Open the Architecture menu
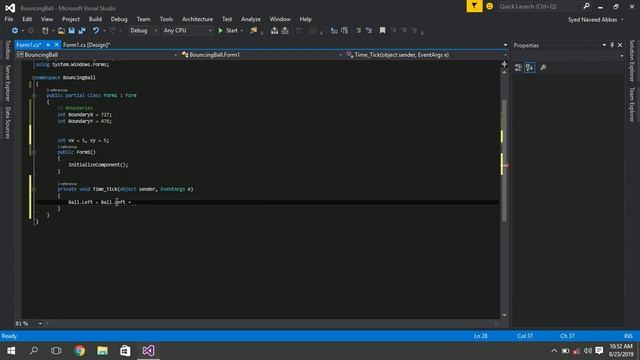 (197, 19)
